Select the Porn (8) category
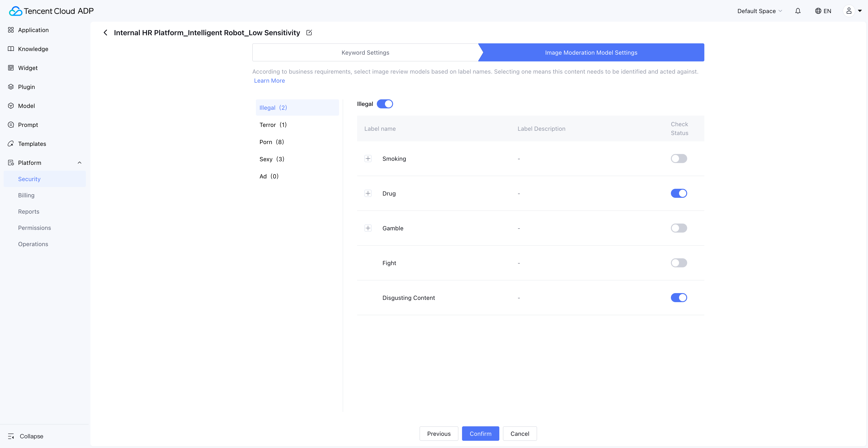 (271, 142)
